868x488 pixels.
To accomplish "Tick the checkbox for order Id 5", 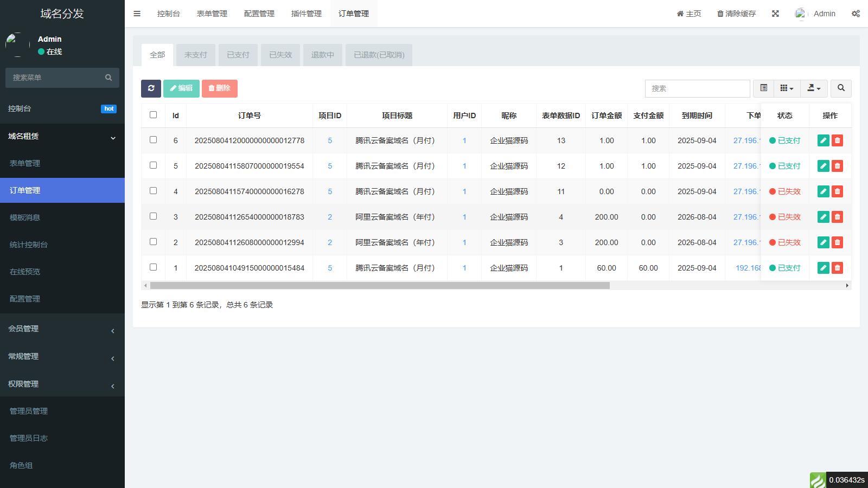I will point(153,165).
